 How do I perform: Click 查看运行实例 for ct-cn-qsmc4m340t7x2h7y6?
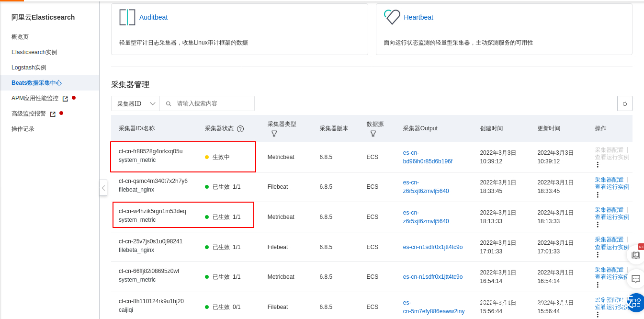(612, 187)
